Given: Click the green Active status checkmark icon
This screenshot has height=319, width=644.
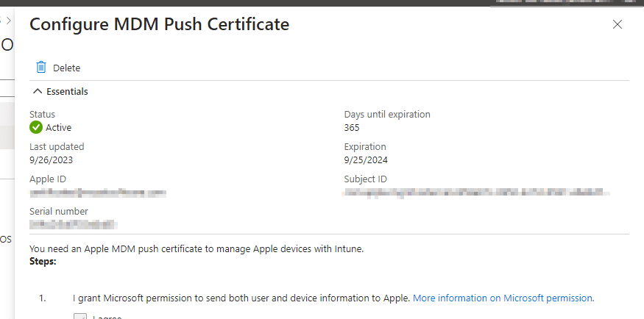Looking at the screenshot, I should (36, 127).
